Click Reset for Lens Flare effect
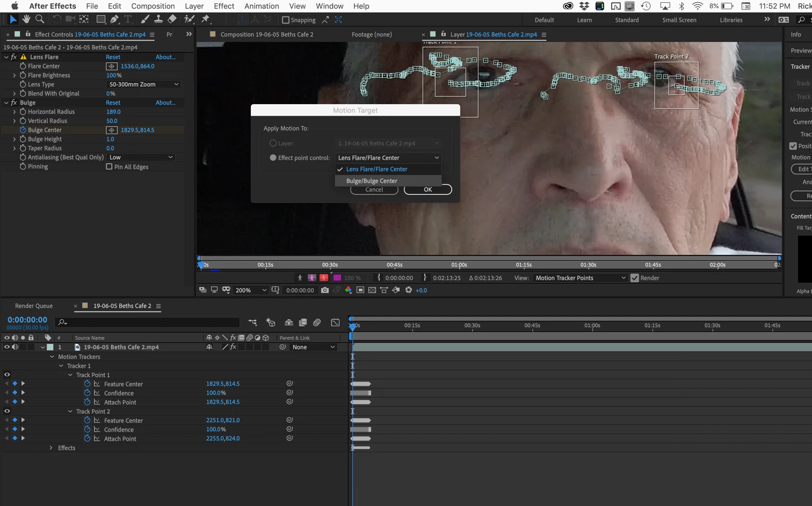This screenshot has width=812, height=506. click(x=113, y=57)
